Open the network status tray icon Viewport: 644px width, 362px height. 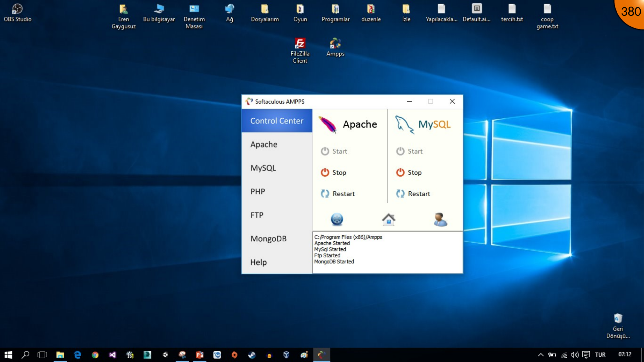point(564,355)
